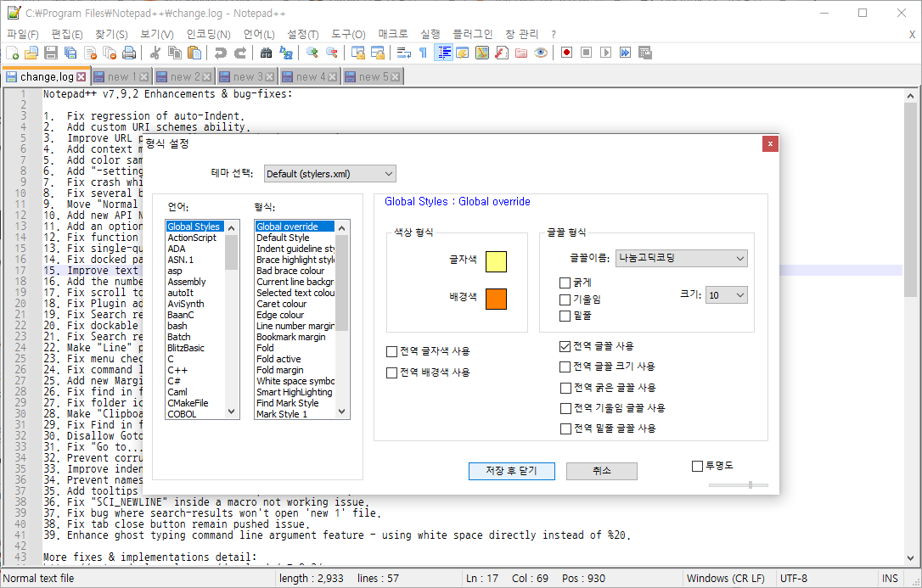Open the 크기 font size dropdown

click(727, 295)
